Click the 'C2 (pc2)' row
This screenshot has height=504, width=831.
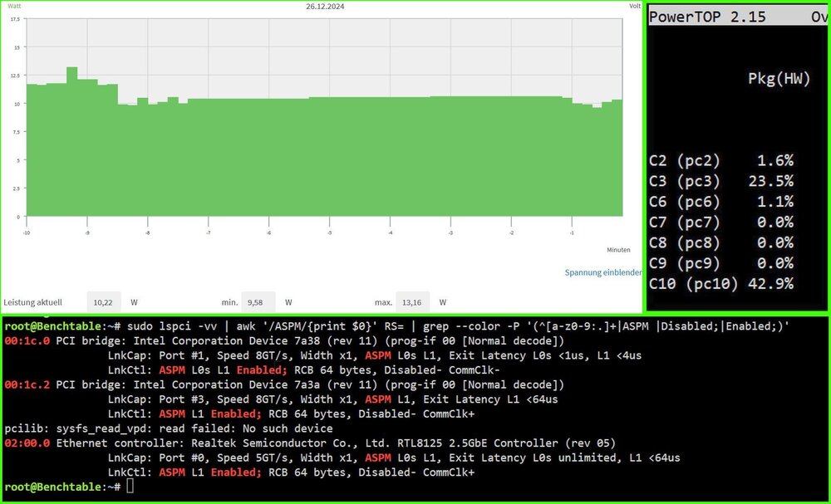coord(721,160)
